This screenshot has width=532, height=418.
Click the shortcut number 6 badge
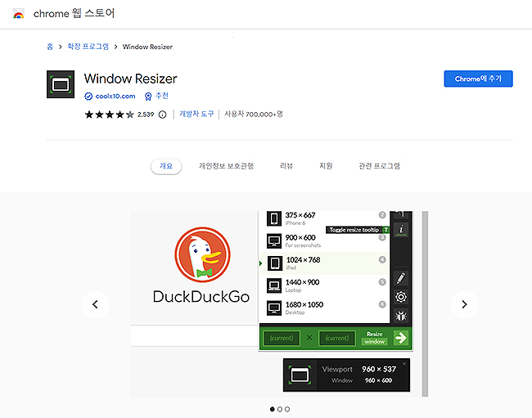pos(382,304)
